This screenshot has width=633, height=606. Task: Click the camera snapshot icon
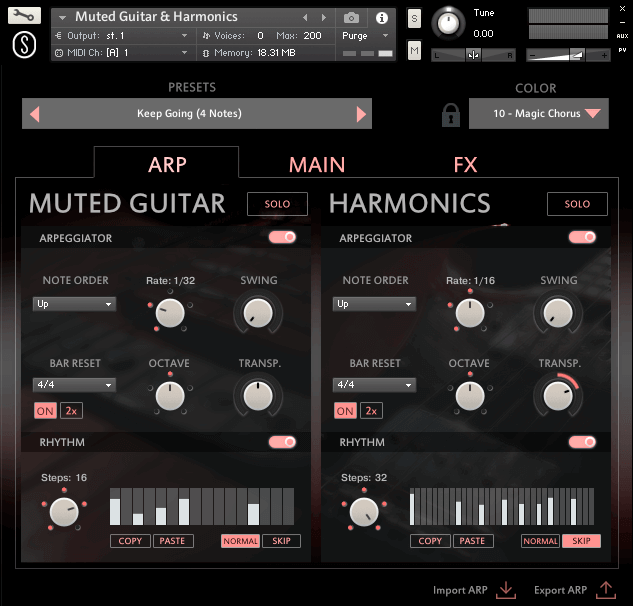[351, 18]
